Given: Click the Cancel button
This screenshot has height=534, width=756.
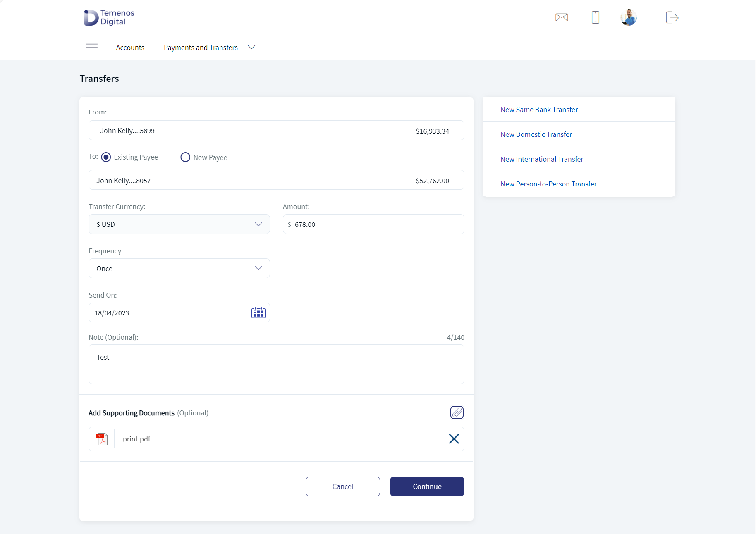Looking at the screenshot, I should (x=343, y=486).
